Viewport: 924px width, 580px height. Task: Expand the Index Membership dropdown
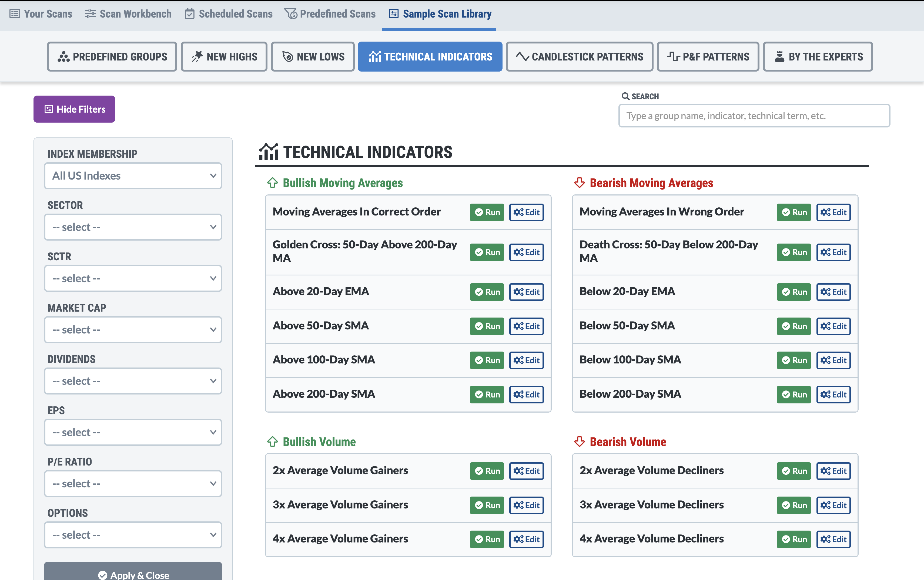(x=133, y=176)
